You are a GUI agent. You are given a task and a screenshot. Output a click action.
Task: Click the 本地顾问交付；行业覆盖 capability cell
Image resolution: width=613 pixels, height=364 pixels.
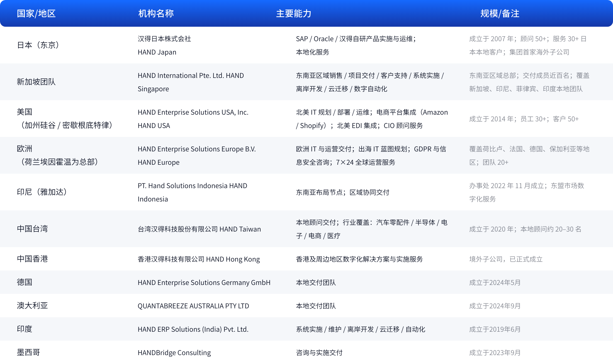[x=372, y=229]
